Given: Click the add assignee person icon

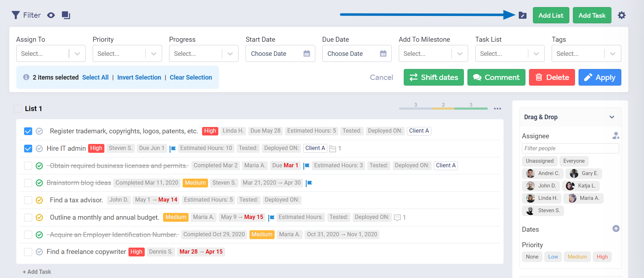Looking at the screenshot, I should [x=616, y=136].
